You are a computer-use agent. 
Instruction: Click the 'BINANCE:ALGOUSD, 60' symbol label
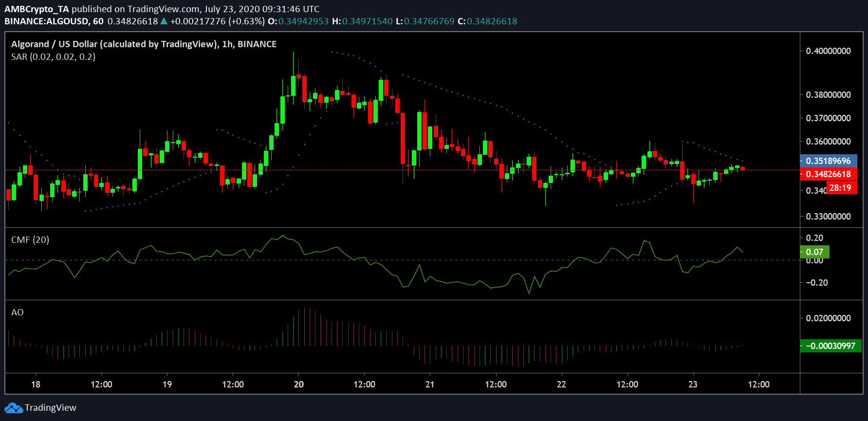click(54, 21)
